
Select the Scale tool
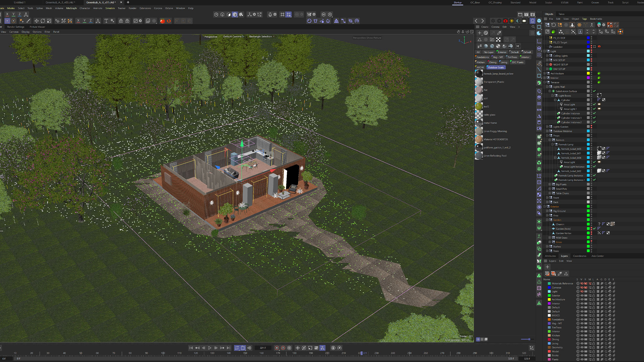tap(49, 21)
